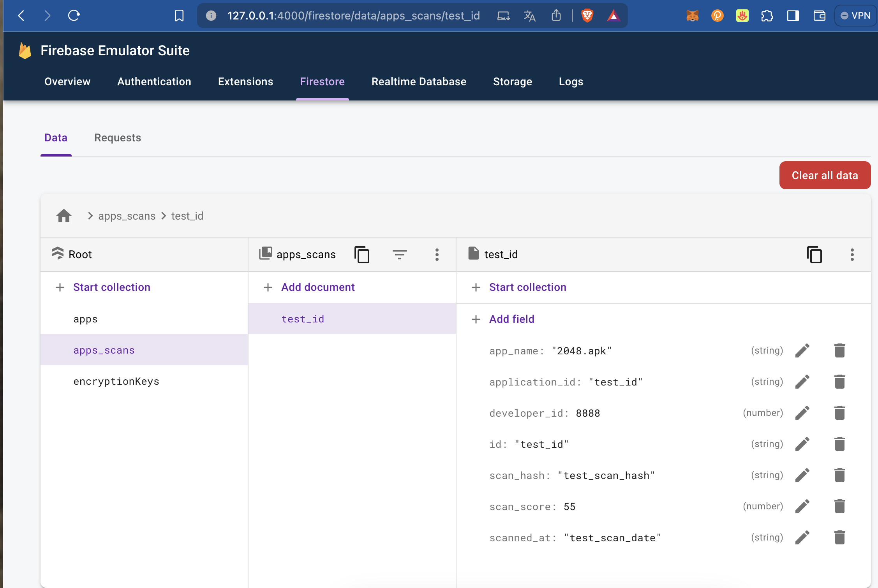Edit the id field
Screen dimensions: 878x588
click(802, 444)
